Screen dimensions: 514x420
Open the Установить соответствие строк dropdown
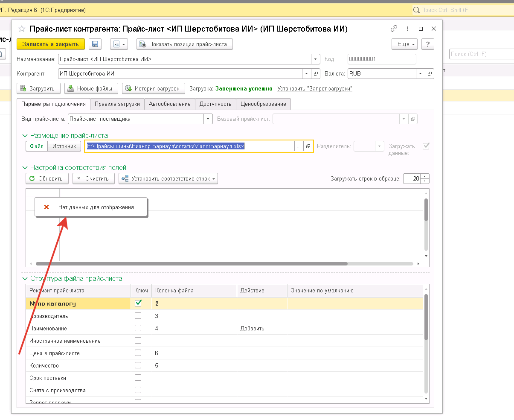(x=168, y=178)
